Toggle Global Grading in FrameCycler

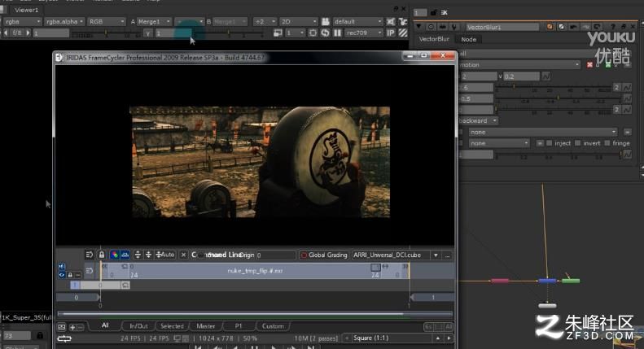[x=324, y=255]
